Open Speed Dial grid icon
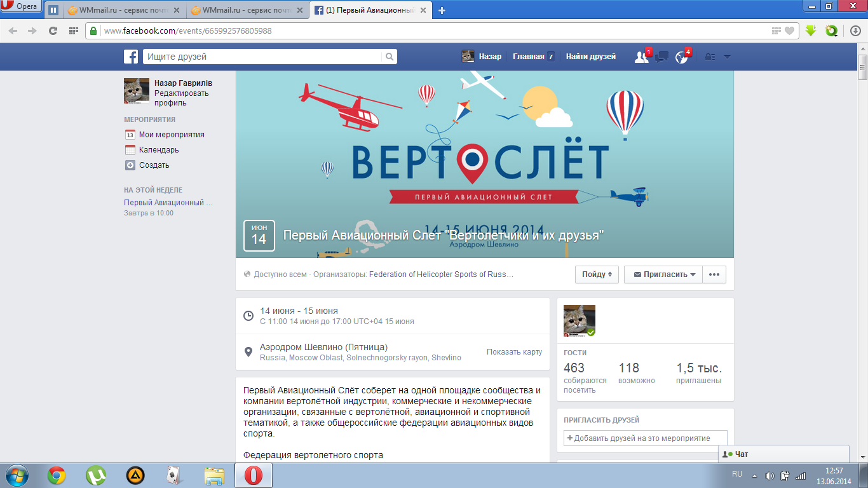 (74, 30)
